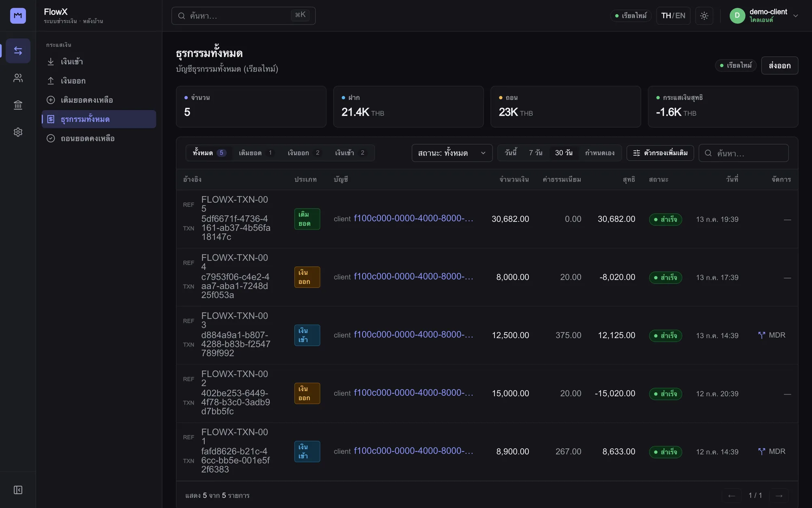Focus the top global search field
This screenshot has width=812, height=508.
(x=243, y=16)
